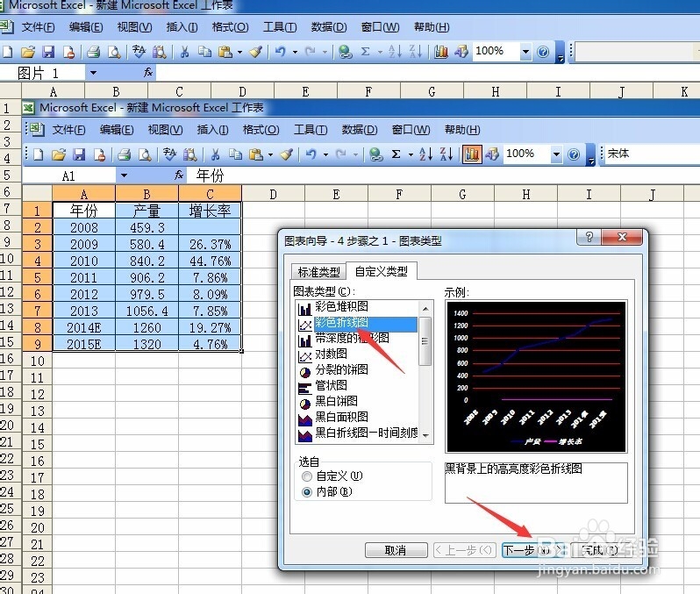Click cell containing 1056.4
Viewport: 700px width, 594px height.
tap(146, 311)
